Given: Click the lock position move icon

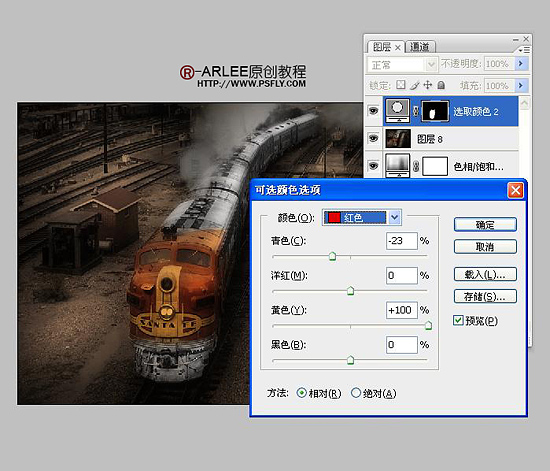Looking at the screenshot, I should point(428,85).
